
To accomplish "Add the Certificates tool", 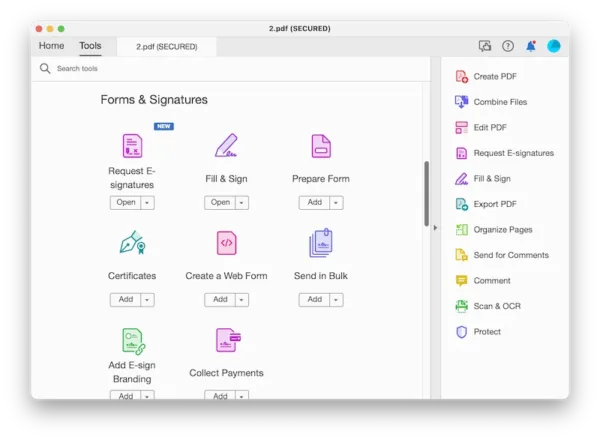I will tap(126, 300).
